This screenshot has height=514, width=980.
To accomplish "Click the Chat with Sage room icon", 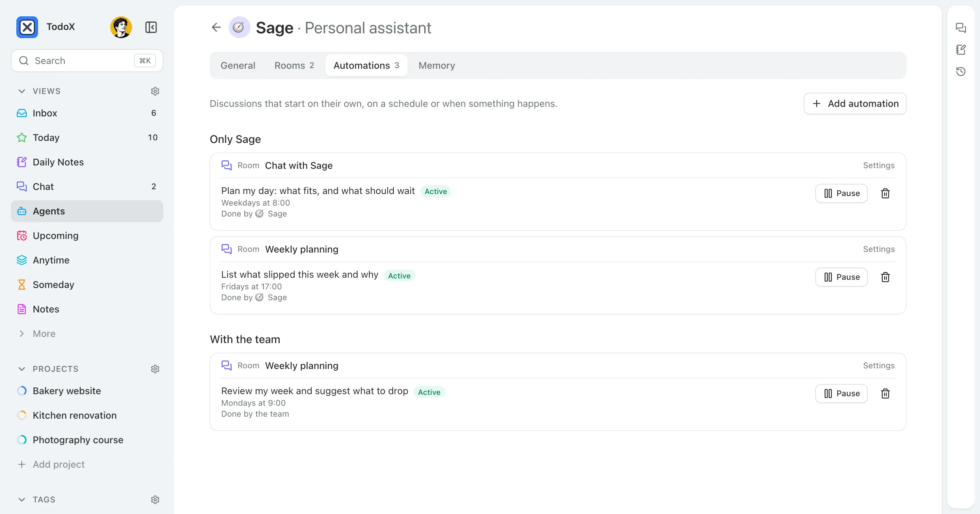I will pyautogui.click(x=227, y=165).
